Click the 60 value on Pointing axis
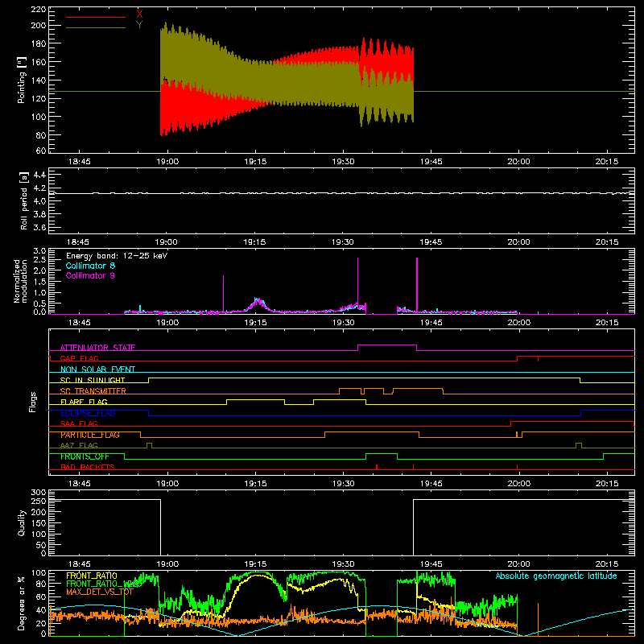Screen dimensions: 644x644 pyautogui.click(x=41, y=151)
